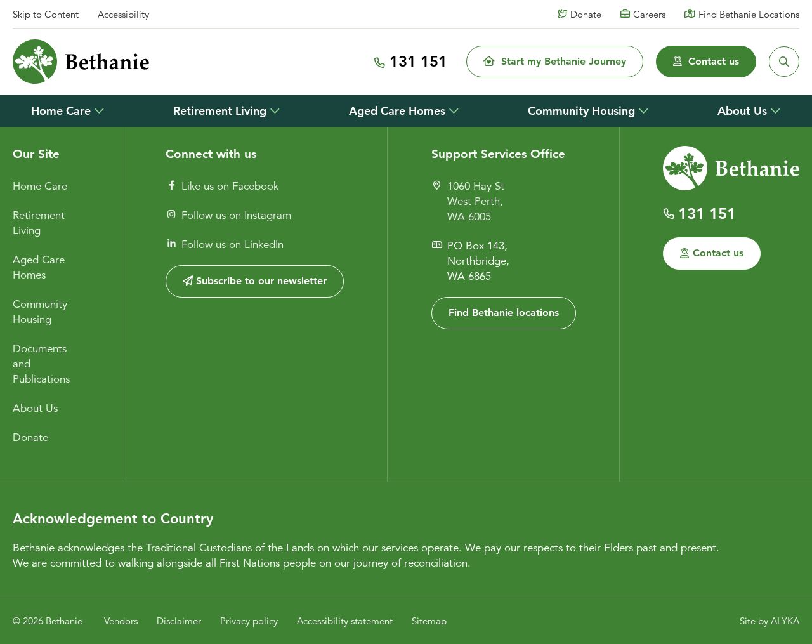Click the Donate hand icon in the top bar

pyautogui.click(x=562, y=14)
